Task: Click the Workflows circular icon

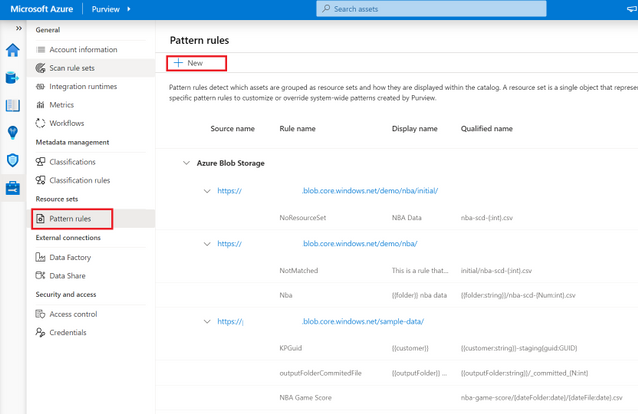Action: click(x=40, y=123)
